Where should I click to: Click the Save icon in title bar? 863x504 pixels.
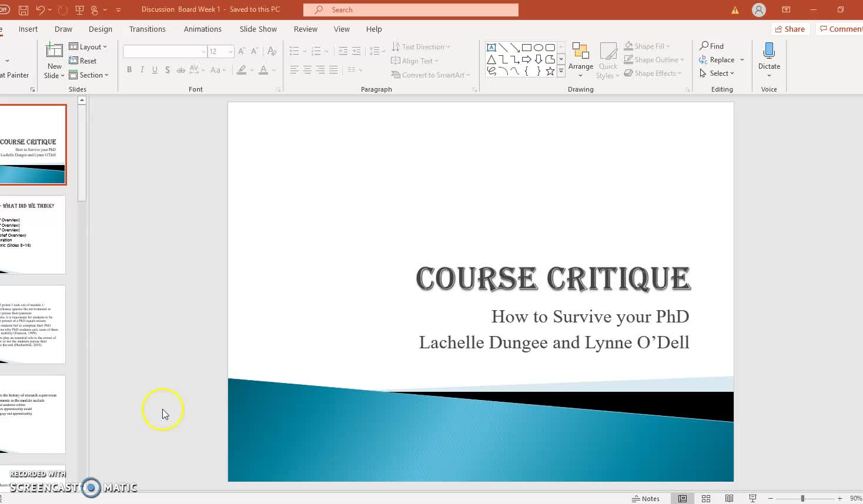pos(24,10)
